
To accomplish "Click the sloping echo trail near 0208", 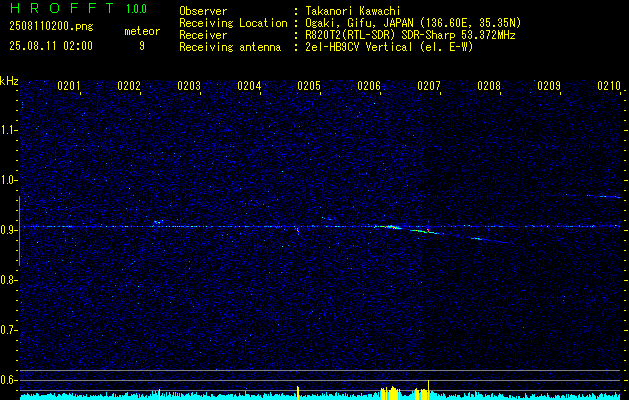I will pos(491,240).
